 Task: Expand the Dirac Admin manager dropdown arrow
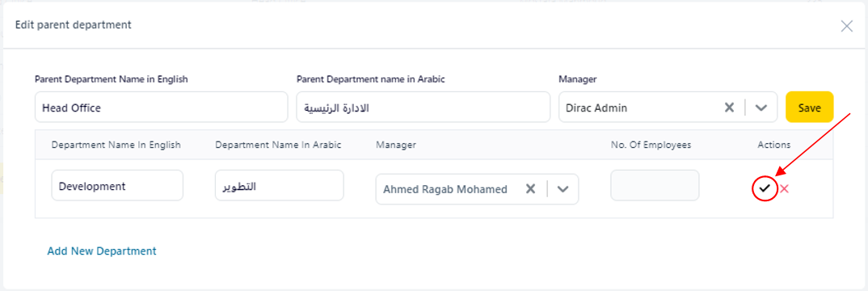tap(761, 108)
